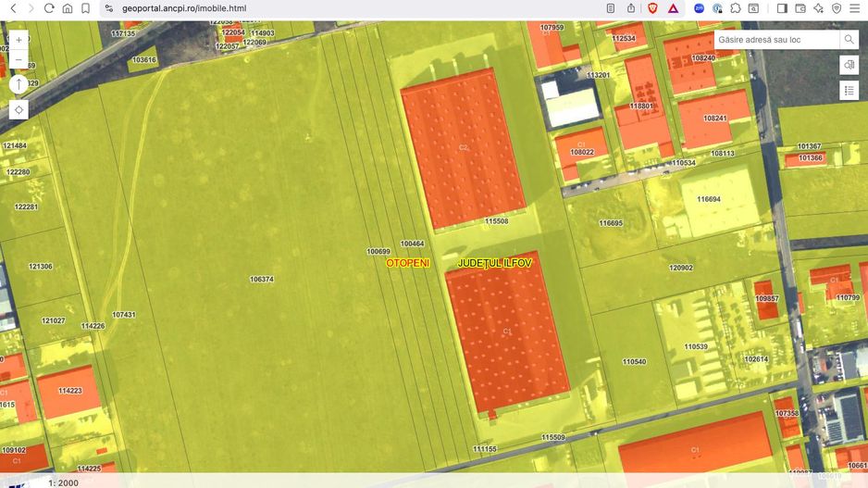
Task: Reset map orientation with the compass arrow
Action: click(x=19, y=84)
